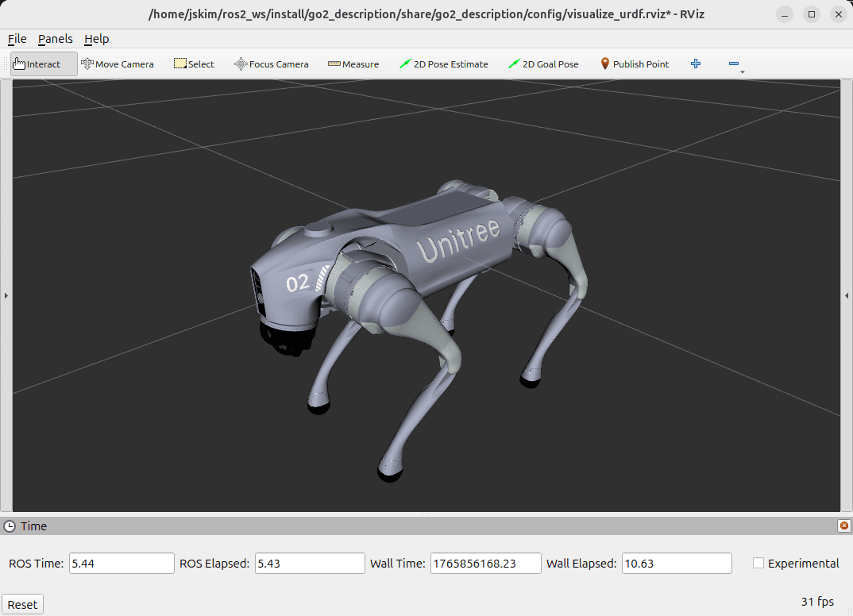The height and width of the screenshot is (616, 853).
Task: Expand the right side panel arrow
Action: pyautogui.click(x=847, y=296)
